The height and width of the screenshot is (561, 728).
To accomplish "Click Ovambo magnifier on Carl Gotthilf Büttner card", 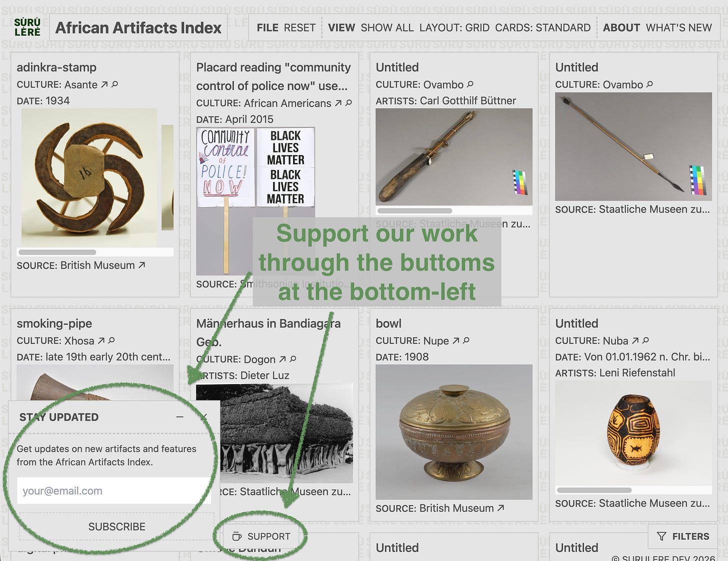I will [470, 84].
